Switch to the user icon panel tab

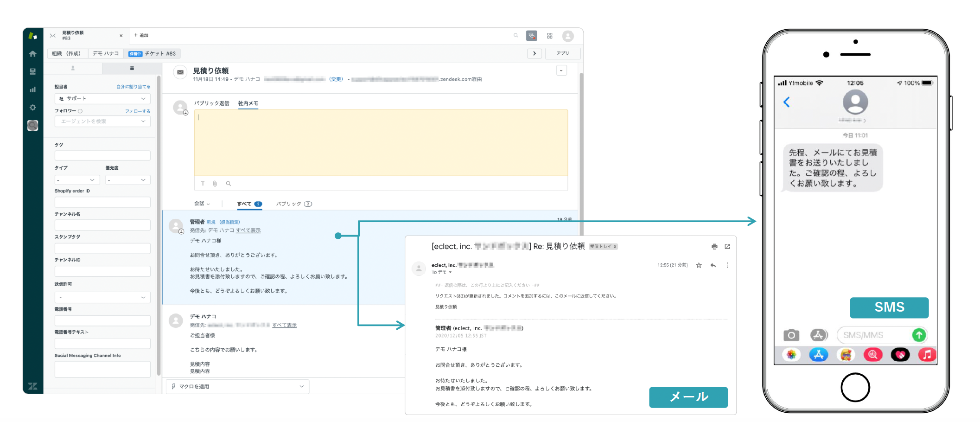click(73, 68)
